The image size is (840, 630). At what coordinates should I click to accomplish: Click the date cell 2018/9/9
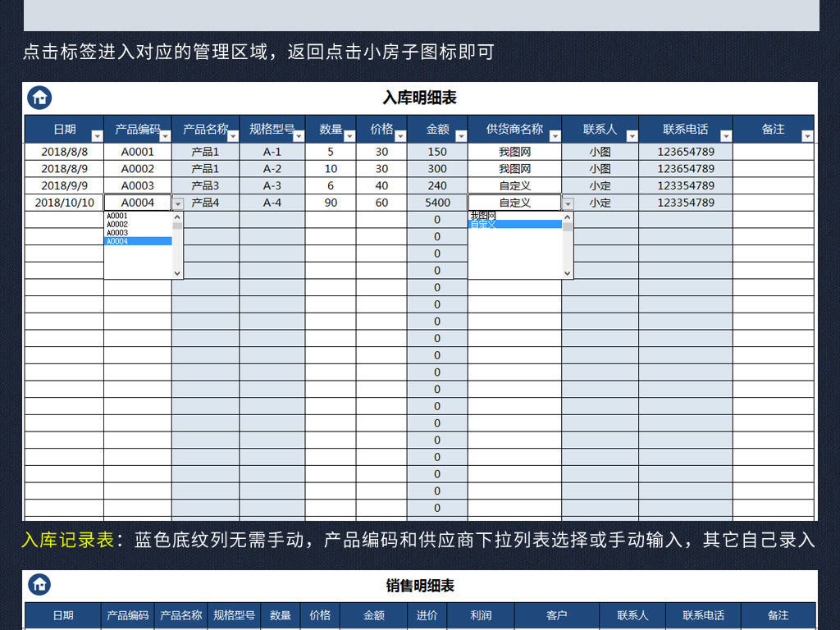64,186
